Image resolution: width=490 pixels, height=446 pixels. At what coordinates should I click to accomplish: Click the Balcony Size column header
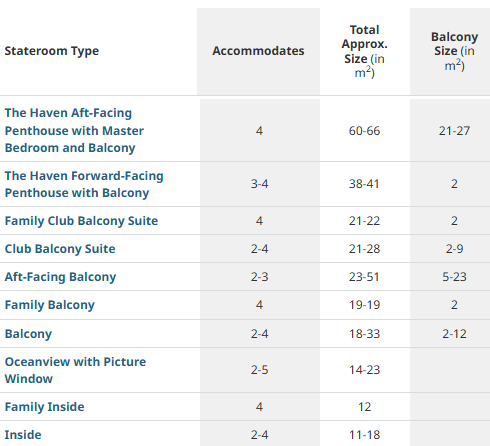click(x=455, y=51)
